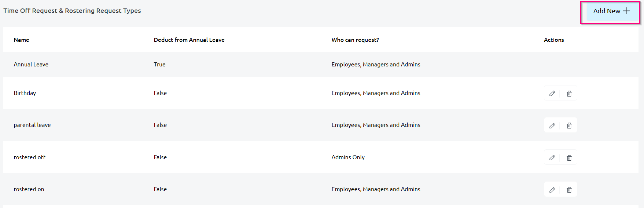Select the rostered on row name
This screenshot has height=208, width=644.
(x=29, y=189)
